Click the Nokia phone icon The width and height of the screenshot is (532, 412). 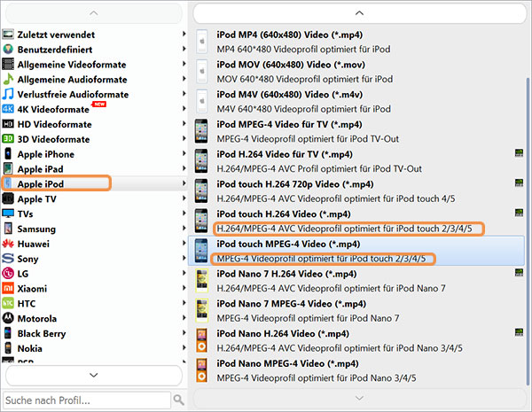pos(8,348)
